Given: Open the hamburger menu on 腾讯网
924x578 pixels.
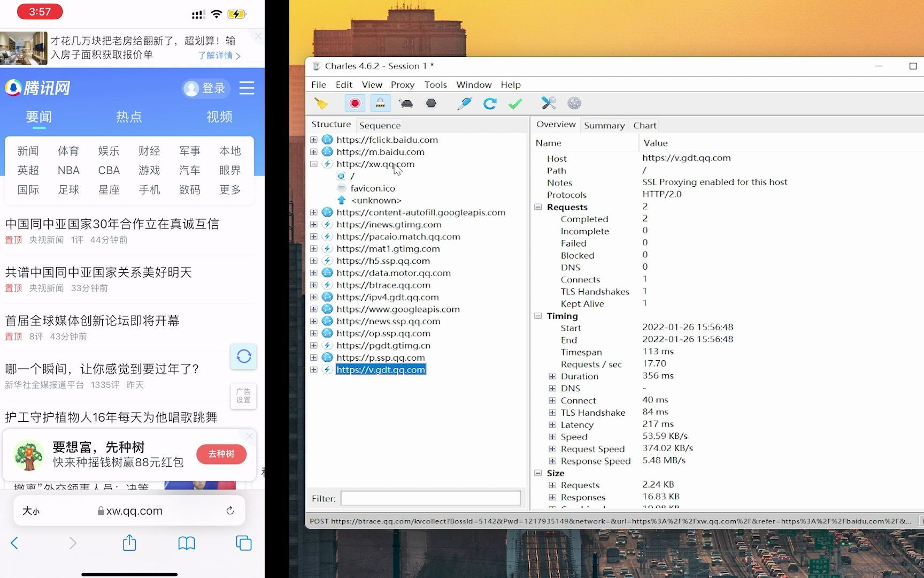Looking at the screenshot, I should [247, 88].
